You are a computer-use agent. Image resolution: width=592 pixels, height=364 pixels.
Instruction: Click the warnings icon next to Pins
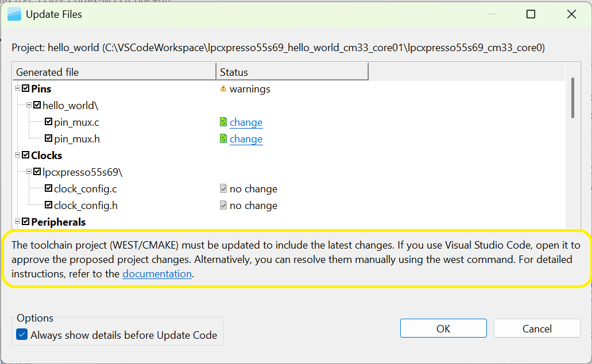222,89
